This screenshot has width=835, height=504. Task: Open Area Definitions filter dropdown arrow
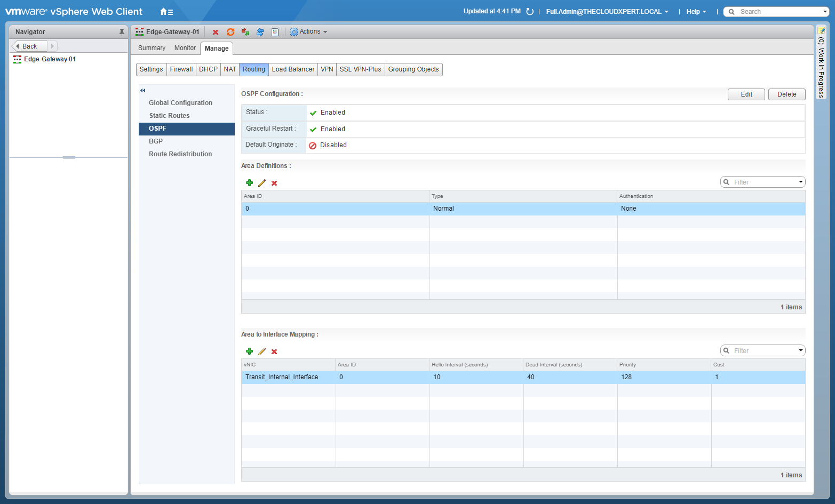click(x=800, y=182)
